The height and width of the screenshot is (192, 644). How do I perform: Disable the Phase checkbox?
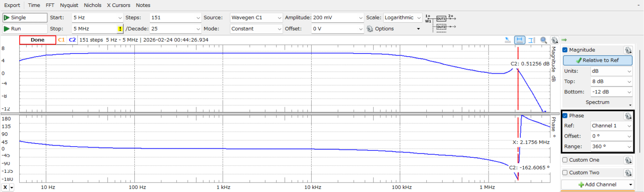(x=565, y=116)
